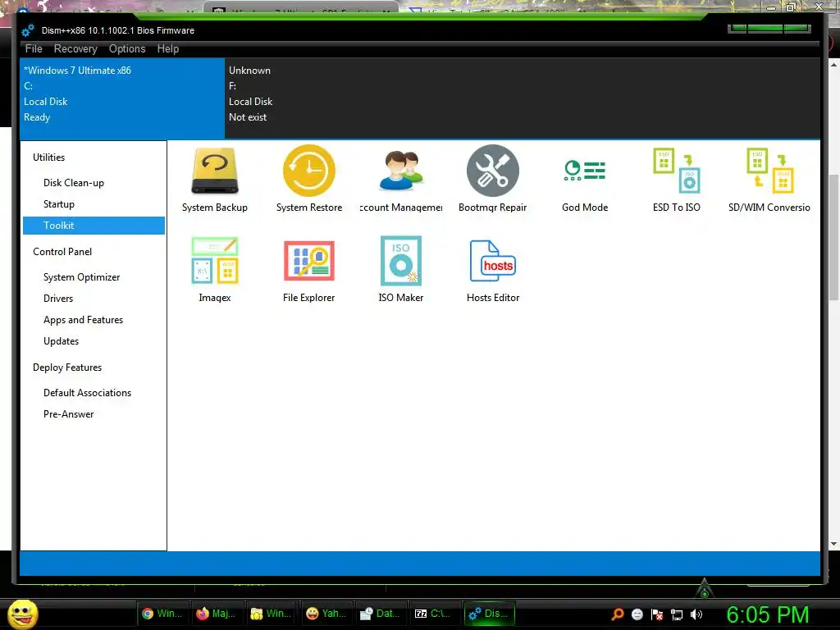The width and height of the screenshot is (840, 630).
Task: Open ESD/WIM Conversion tool
Action: coord(769,179)
